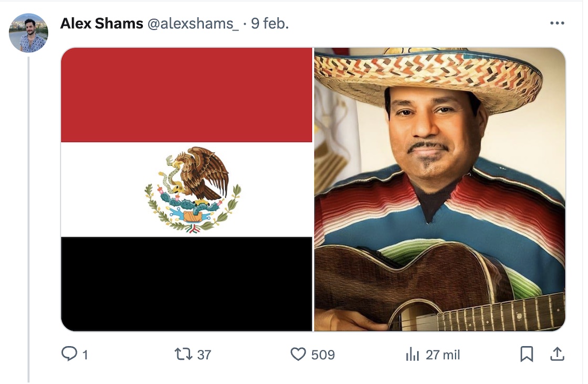Open the tweet via 9 feb. timestamp

(270, 24)
